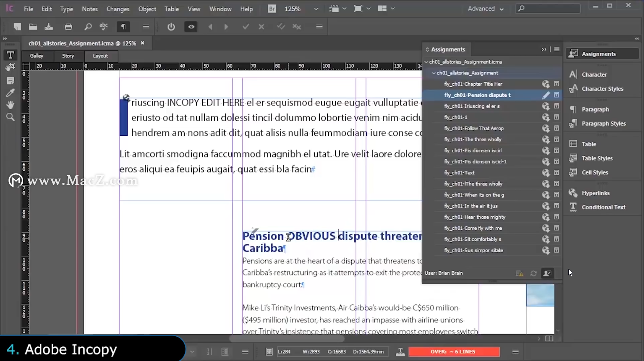Click the New document icon
This screenshot has height=361, width=644.
pyautogui.click(x=17, y=27)
